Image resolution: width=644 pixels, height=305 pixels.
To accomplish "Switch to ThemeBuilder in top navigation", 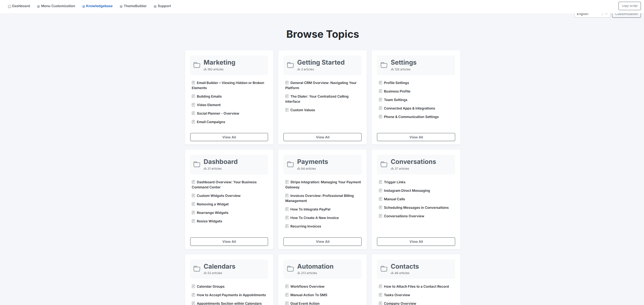I will pyautogui.click(x=133, y=6).
